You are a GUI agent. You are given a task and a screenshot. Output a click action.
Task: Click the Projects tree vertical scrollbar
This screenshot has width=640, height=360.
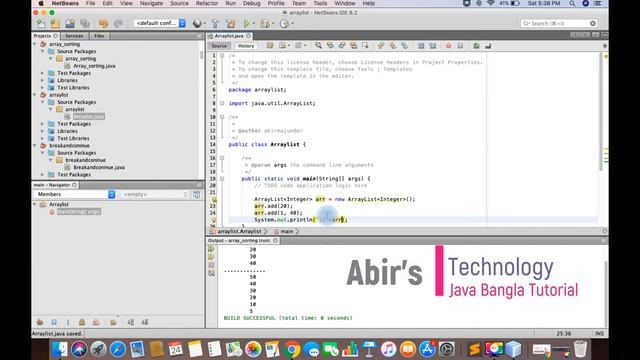pyautogui.click(x=201, y=55)
